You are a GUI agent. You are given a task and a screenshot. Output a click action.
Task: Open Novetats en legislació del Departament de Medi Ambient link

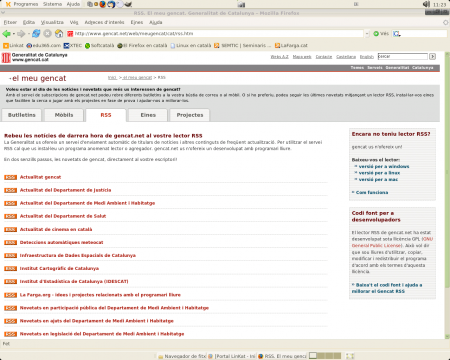[x=102, y=334]
